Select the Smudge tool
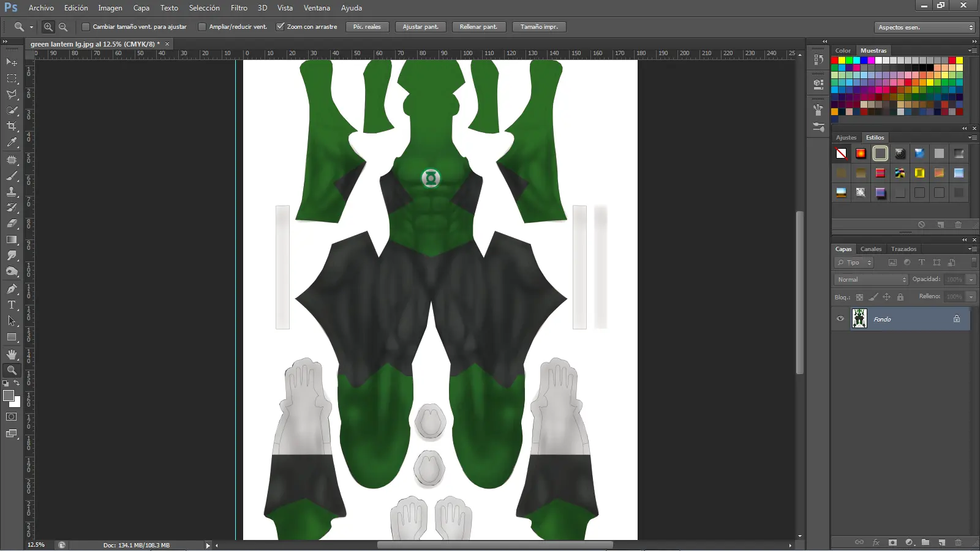 coord(12,255)
